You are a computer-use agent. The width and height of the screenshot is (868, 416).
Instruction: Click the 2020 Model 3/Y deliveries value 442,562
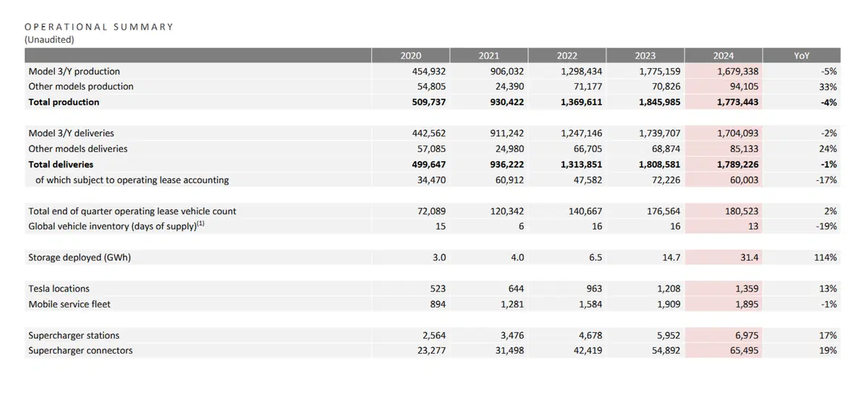click(425, 133)
